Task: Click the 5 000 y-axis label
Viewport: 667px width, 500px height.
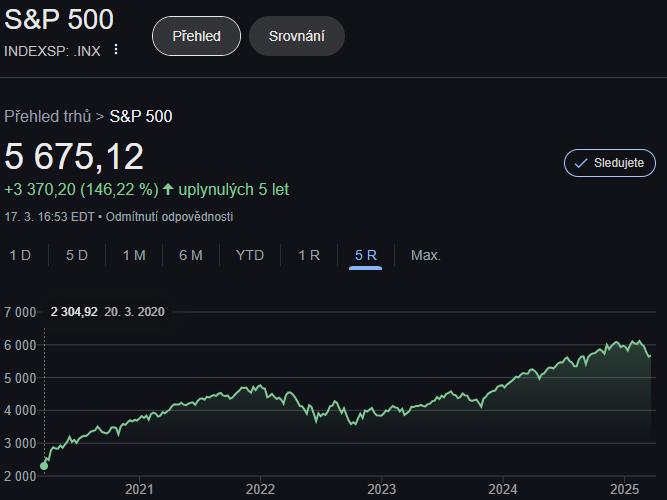Action: (20, 378)
